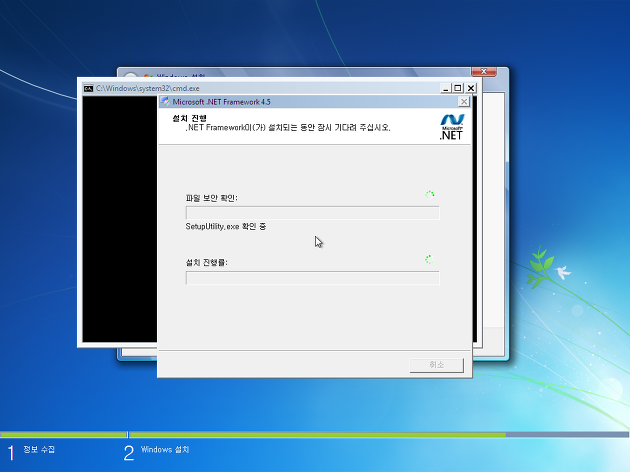The width and height of the screenshot is (630, 472).
Task: Click the file security verification progress bar
Action: [x=313, y=213]
